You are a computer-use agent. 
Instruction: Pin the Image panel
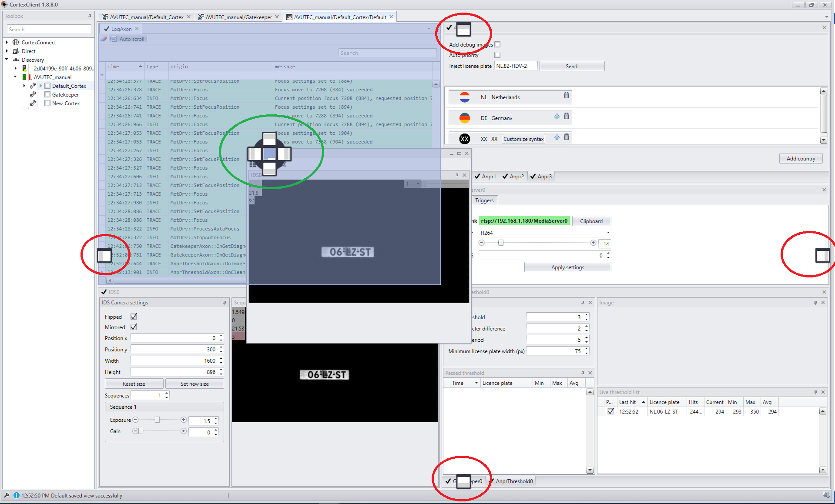tap(815, 303)
